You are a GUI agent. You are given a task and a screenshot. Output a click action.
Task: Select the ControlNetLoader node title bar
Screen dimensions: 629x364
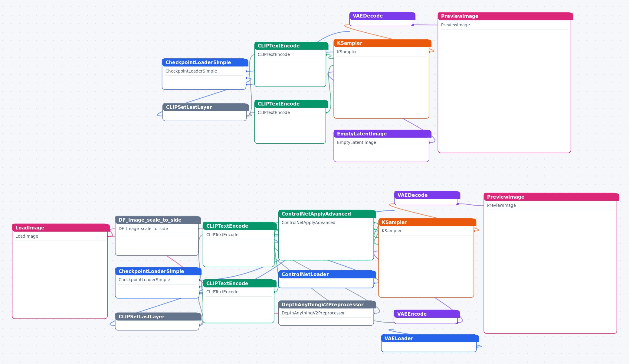click(327, 274)
